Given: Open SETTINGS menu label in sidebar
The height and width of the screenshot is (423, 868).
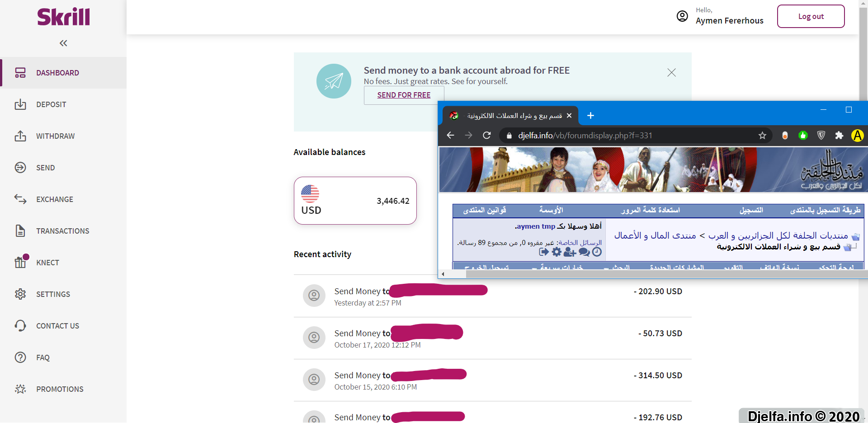Looking at the screenshot, I should click(53, 294).
